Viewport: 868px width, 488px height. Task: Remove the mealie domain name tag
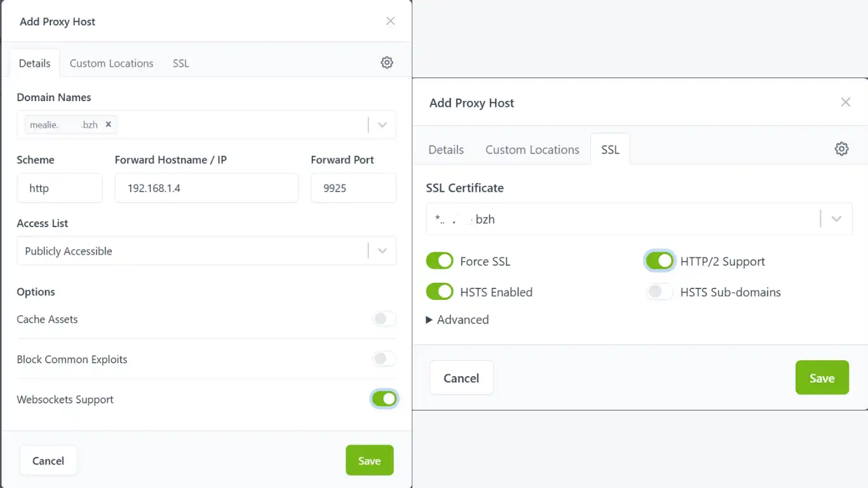coord(109,125)
